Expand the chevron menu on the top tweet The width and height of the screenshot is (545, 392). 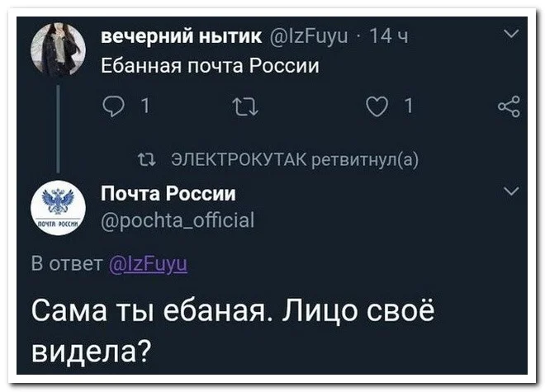[x=510, y=34]
